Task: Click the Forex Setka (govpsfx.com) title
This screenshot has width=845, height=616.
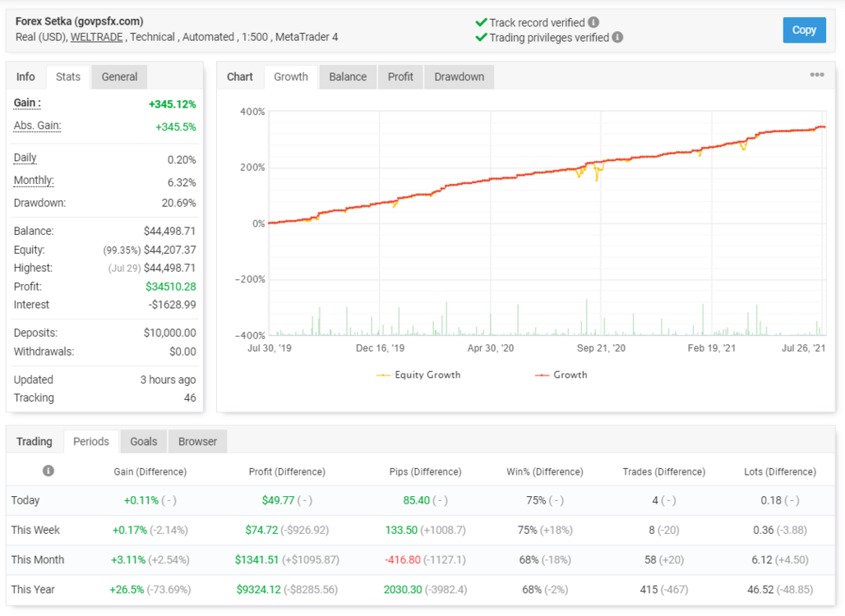Action: 79,21
